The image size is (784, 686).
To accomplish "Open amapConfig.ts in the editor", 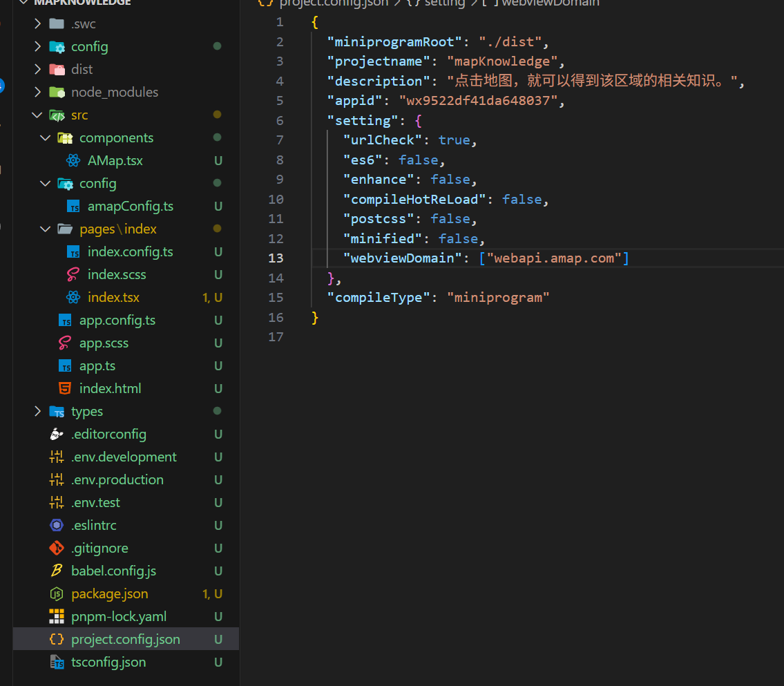I will coord(131,206).
